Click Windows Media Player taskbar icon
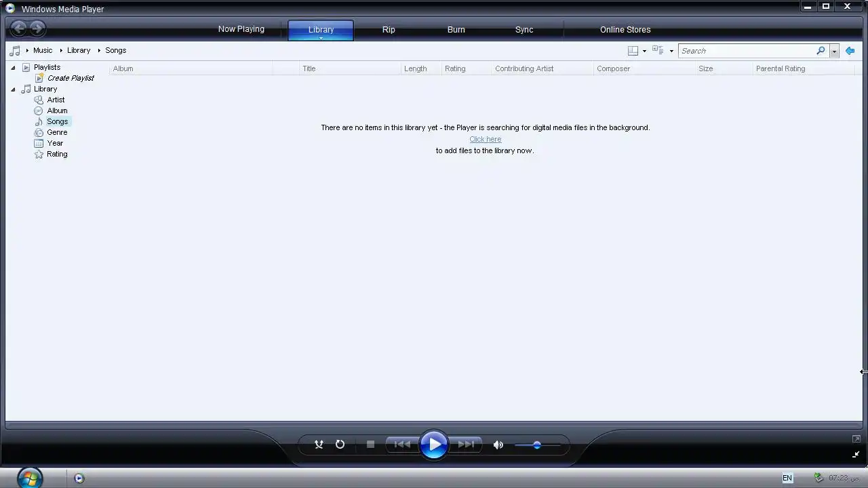 coord(79,478)
